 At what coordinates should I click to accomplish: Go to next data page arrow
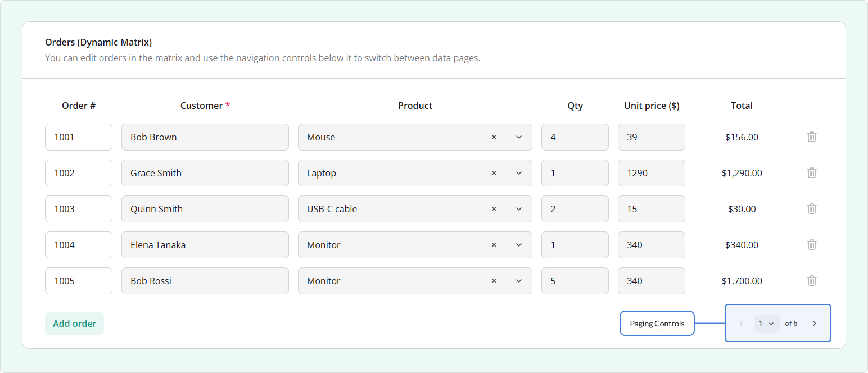click(814, 324)
